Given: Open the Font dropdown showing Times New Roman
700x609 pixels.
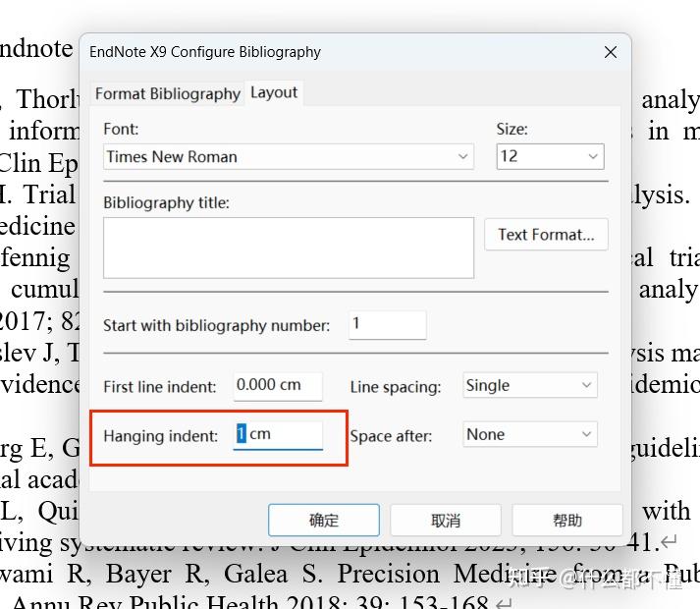Looking at the screenshot, I should pyautogui.click(x=289, y=156).
